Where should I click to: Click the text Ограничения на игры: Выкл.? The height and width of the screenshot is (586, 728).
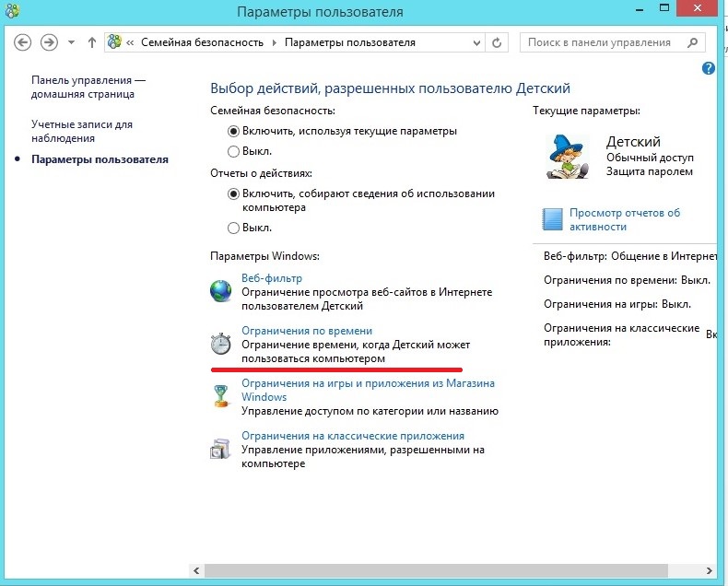[x=617, y=304]
